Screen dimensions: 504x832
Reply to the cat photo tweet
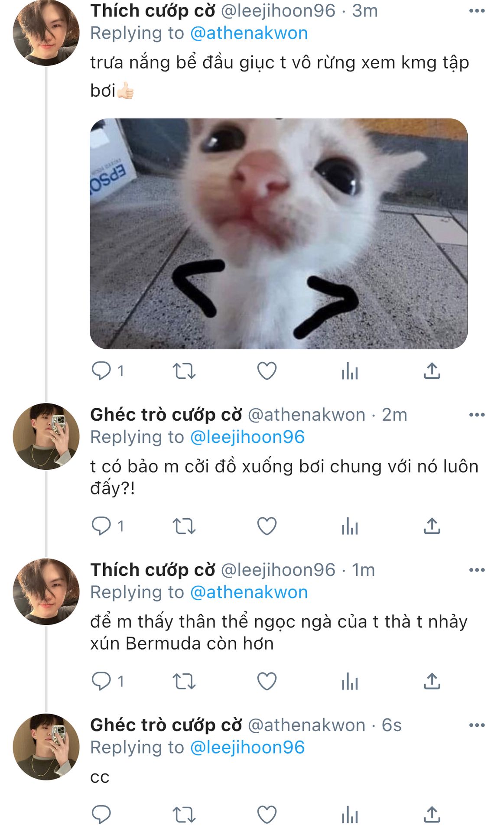pyautogui.click(x=101, y=371)
